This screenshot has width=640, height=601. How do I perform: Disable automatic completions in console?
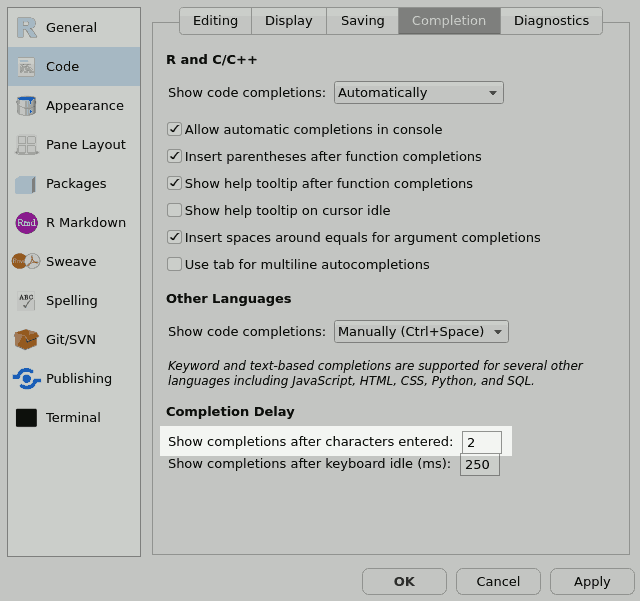[174, 129]
